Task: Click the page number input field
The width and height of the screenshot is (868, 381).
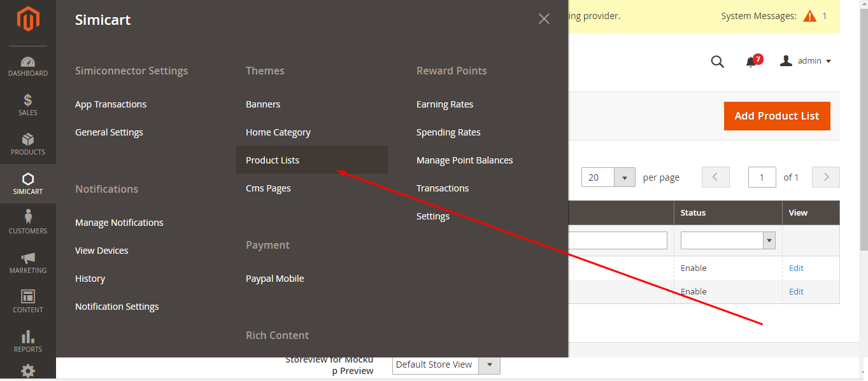Action: pos(762,177)
